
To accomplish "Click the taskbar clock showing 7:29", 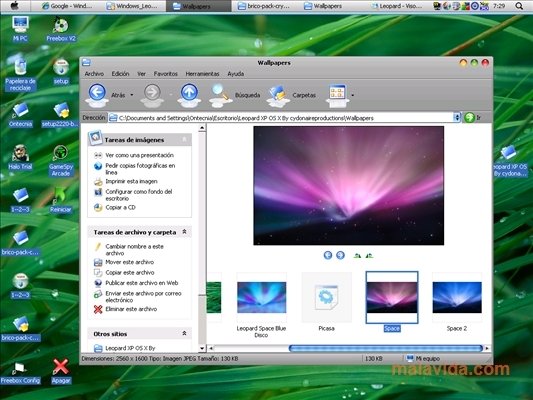I will [x=499, y=6].
